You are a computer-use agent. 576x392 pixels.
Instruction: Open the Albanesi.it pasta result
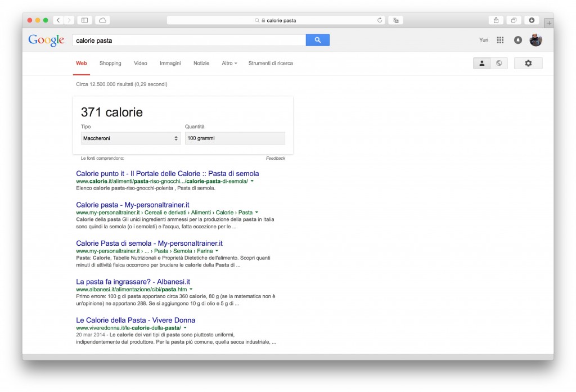[x=133, y=281]
